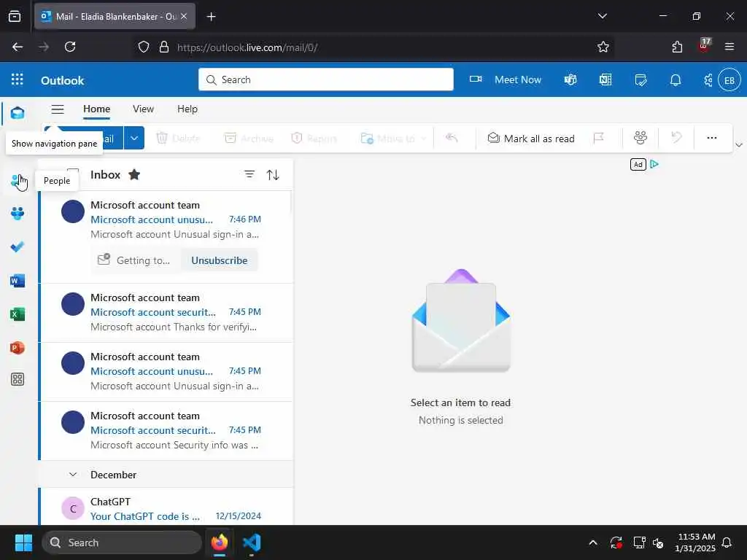Open the inbox filter icon
The width and height of the screenshot is (747, 560).
[x=249, y=175]
